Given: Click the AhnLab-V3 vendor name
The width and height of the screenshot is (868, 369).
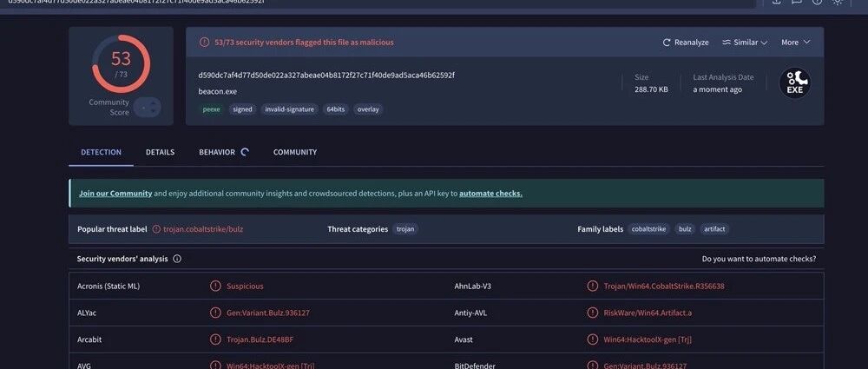Looking at the screenshot, I should 473,286.
